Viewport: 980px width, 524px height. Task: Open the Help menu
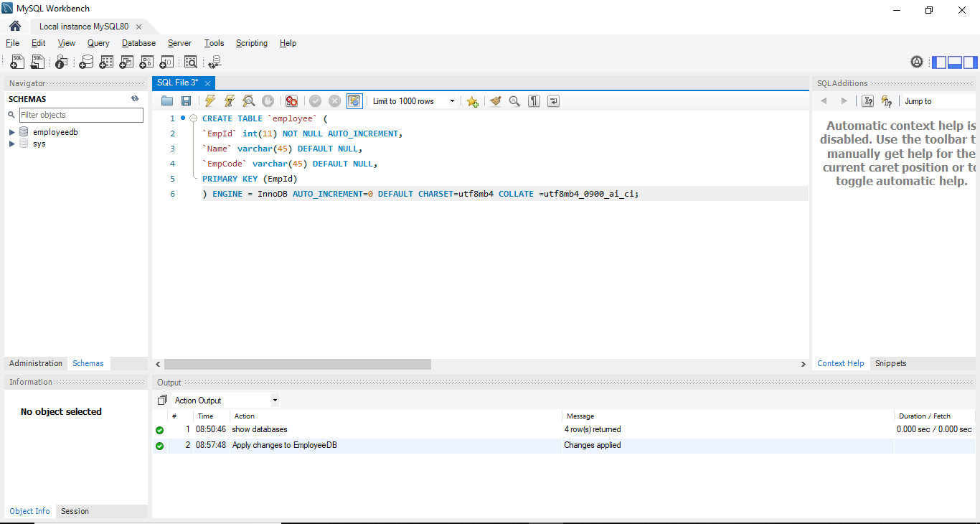coord(288,43)
